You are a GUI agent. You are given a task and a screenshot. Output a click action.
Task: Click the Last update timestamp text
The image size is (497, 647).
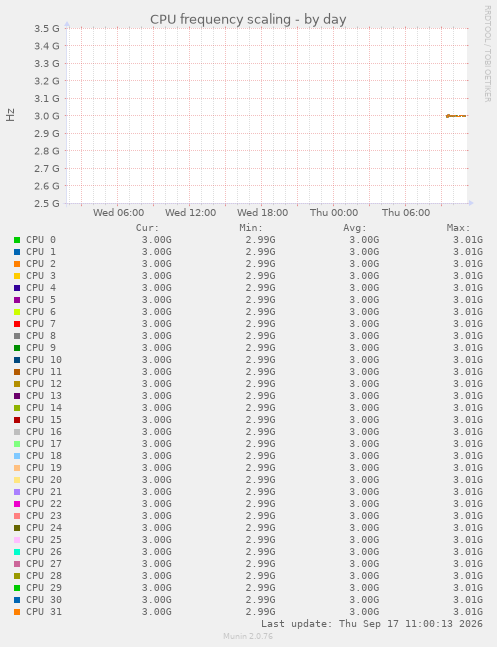point(372,623)
